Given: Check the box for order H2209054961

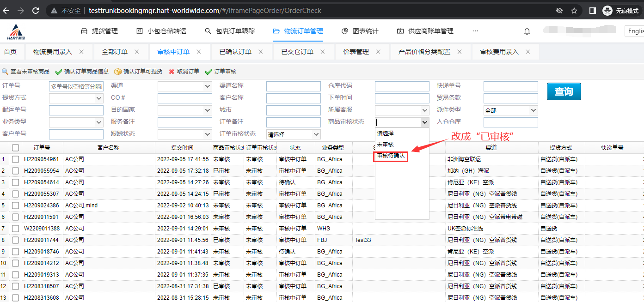Looking at the screenshot, I should (16, 159).
